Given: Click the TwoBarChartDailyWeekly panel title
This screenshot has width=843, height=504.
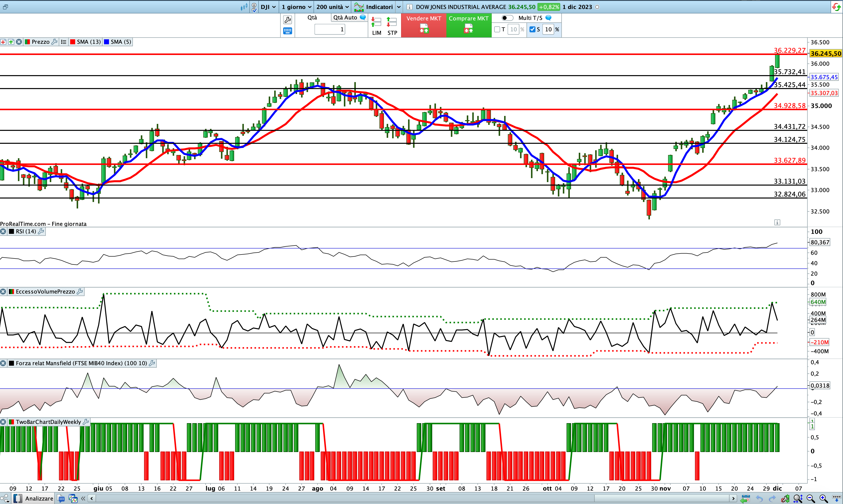Looking at the screenshot, I should point(48,422).
